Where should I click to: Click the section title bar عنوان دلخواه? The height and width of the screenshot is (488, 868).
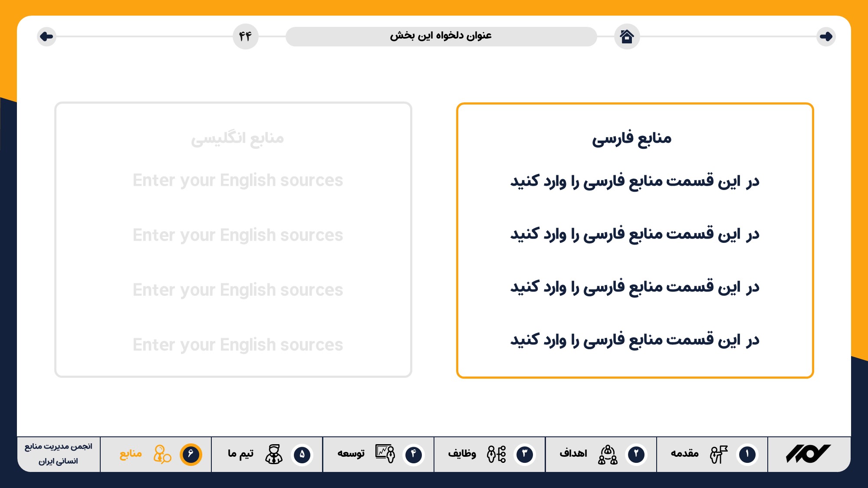coord(441,36)
